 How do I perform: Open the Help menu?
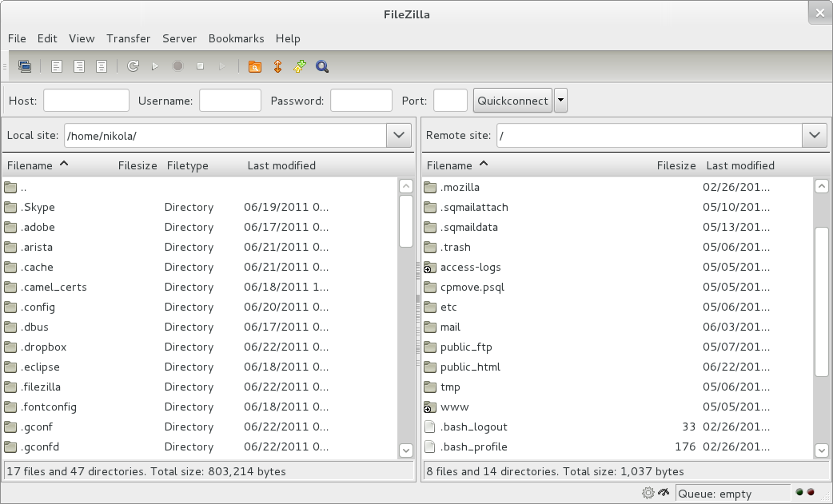(x=288, y=38)
